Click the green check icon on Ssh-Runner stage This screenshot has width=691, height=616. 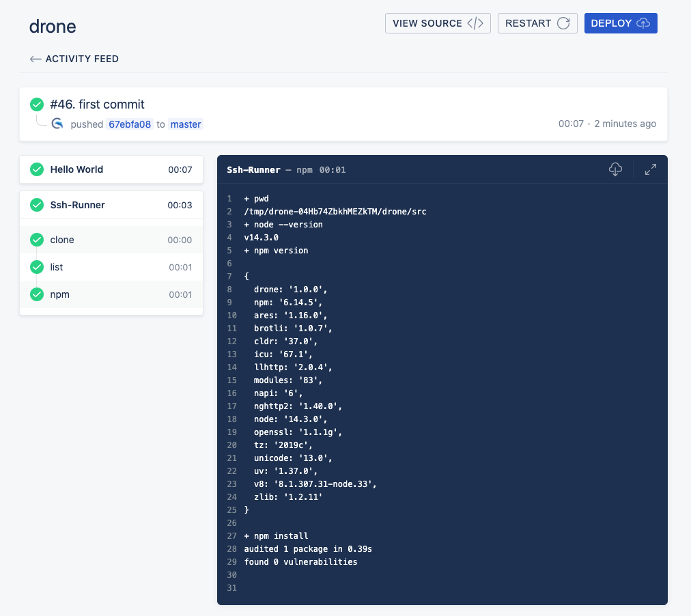point(37,205)
